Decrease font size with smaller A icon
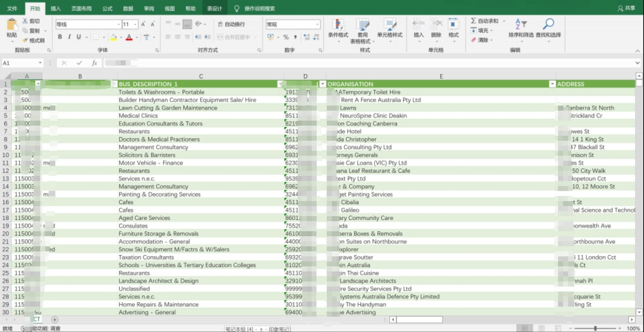This screenshot has width=644, height=332. [153, 24]
